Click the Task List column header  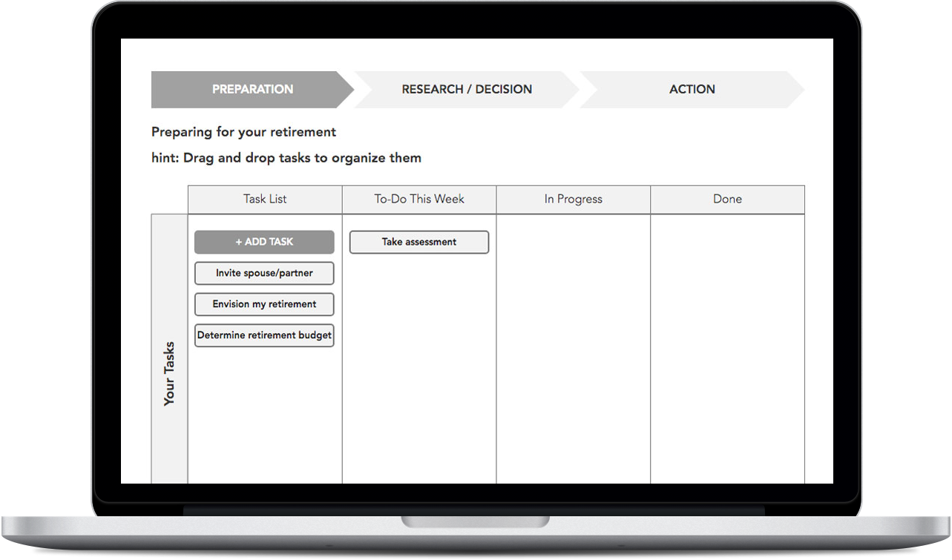tap(265, 199)
